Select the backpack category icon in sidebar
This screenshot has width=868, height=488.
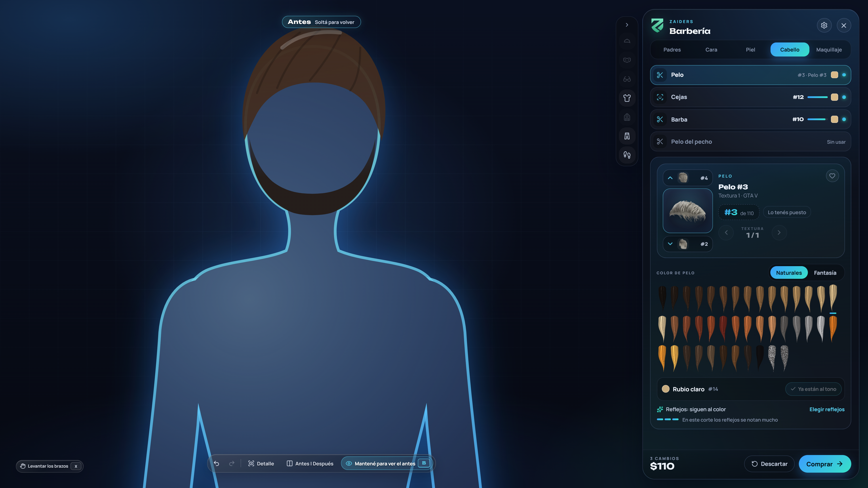point(627,117)
